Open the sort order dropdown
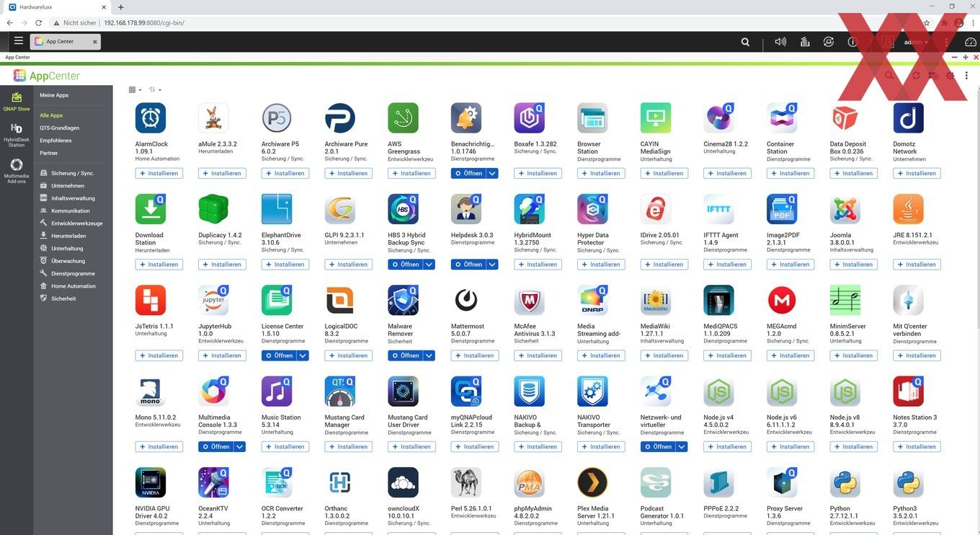The image size is (980, 535). click(154, 90)
